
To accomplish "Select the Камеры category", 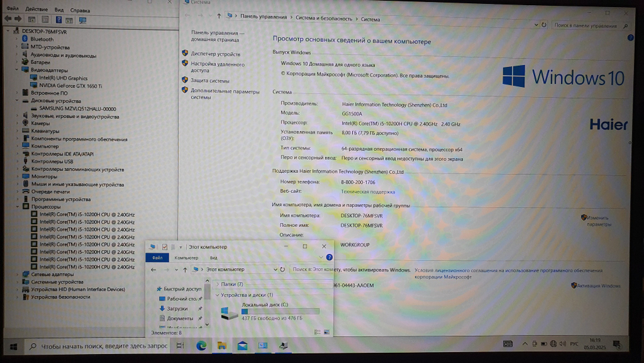I will pos(40,123).
